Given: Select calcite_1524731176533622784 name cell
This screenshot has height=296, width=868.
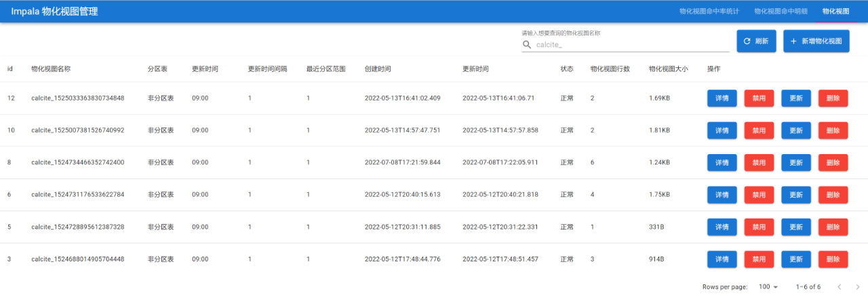Looking at the screenshot, I should [78, 195].
